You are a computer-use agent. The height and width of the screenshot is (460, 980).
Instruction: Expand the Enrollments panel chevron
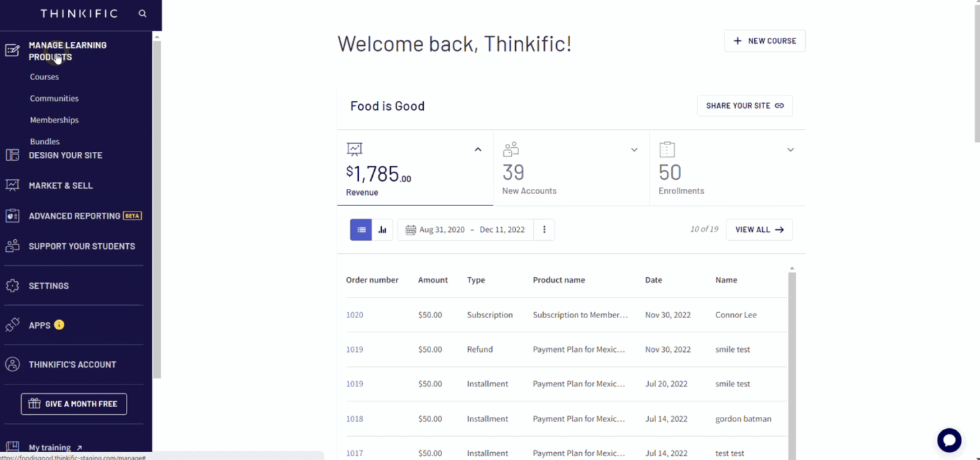click(790, 150)
